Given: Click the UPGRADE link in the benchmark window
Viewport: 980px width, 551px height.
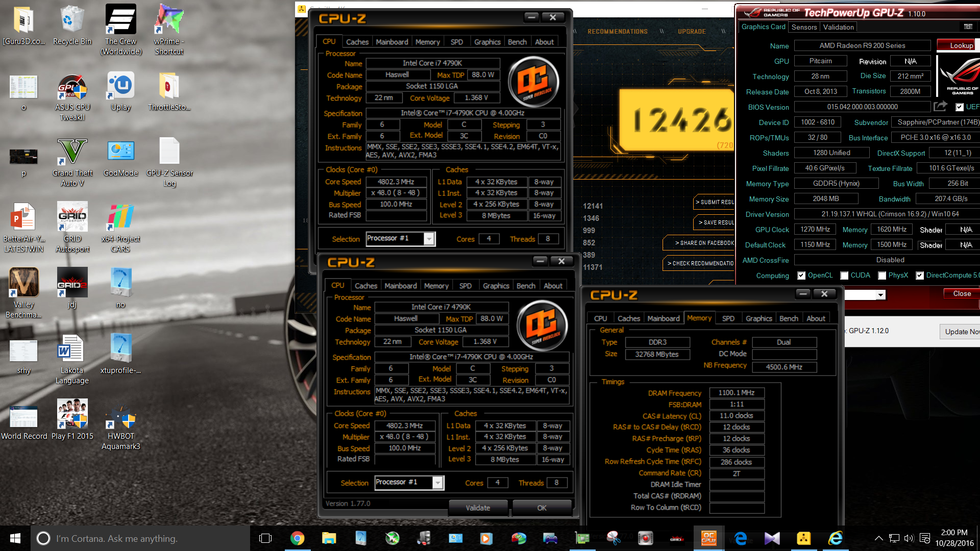Looking at the screenshot, I should (692, 32).
